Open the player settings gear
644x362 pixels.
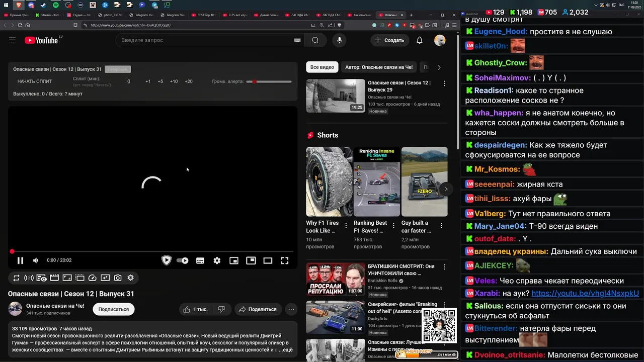217,260
